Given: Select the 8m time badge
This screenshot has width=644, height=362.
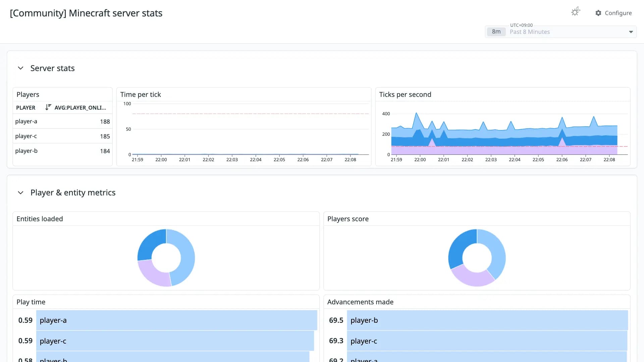Looking at the screenshot, I should coord(496,32).
